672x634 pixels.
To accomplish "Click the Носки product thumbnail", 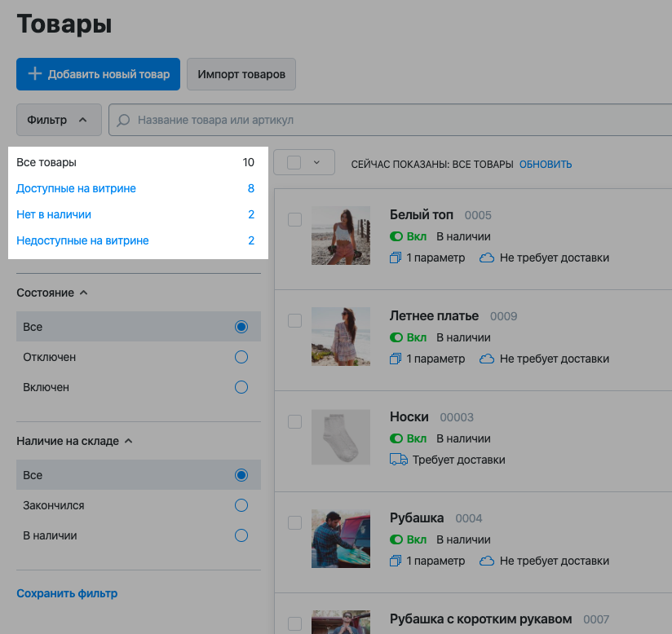I will click(341, 437).
